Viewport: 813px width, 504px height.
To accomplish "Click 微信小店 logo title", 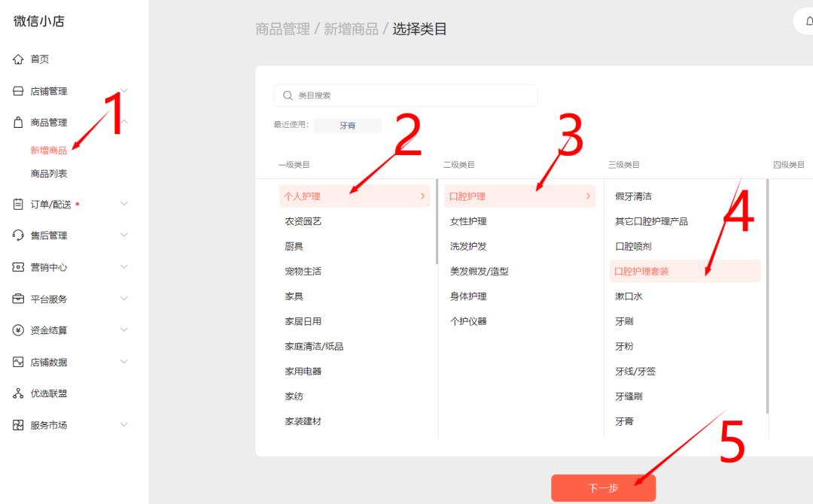I will [x=39, y=21].
